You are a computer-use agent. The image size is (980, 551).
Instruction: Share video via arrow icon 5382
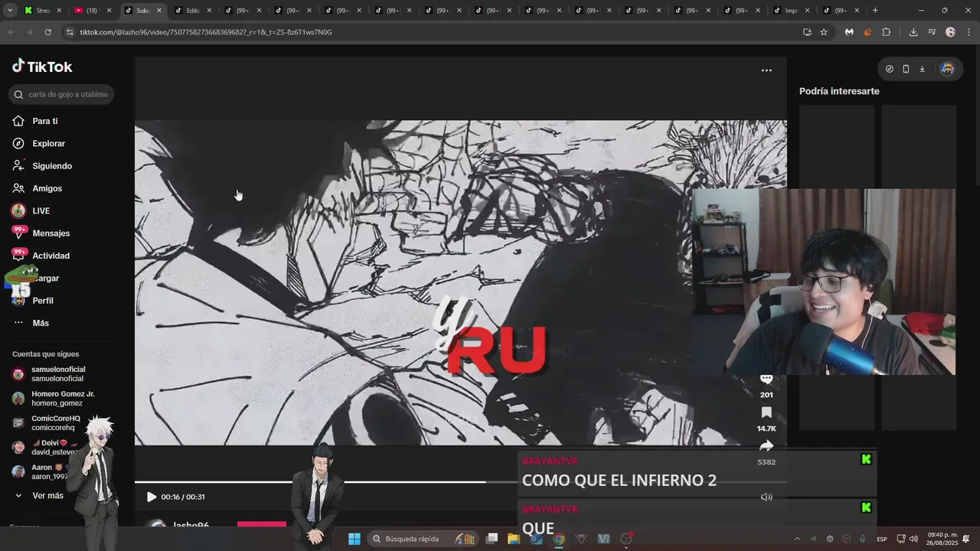(766, 445)
